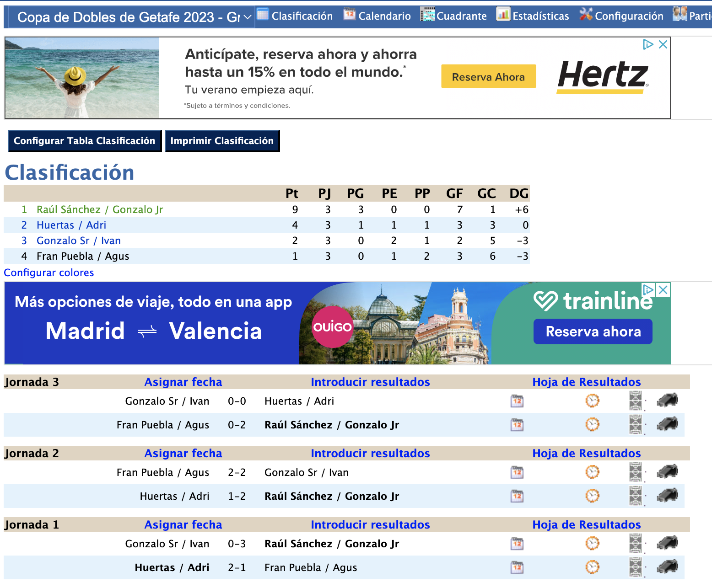
Task: Go to the Calendario section
Action: click(x=378, y=16)
